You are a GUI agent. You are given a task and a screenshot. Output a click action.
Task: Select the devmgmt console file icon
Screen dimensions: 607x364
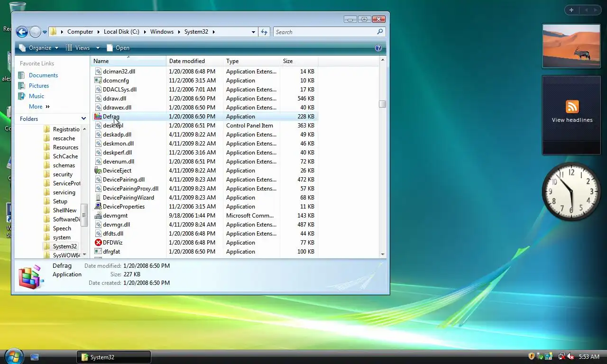(x=98, y=216)
